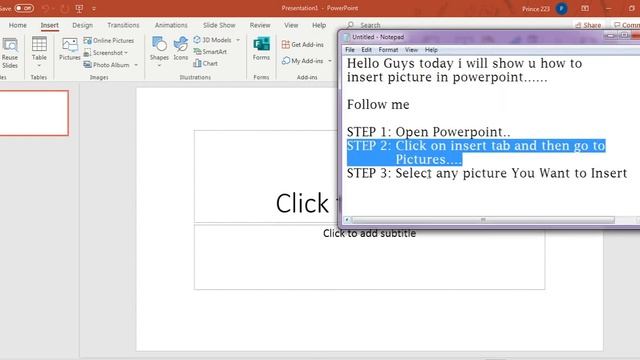Click 'Click to add subtitle' placeholder
The width and height of the screenshot is (640, 360).
tap(369, 257)
